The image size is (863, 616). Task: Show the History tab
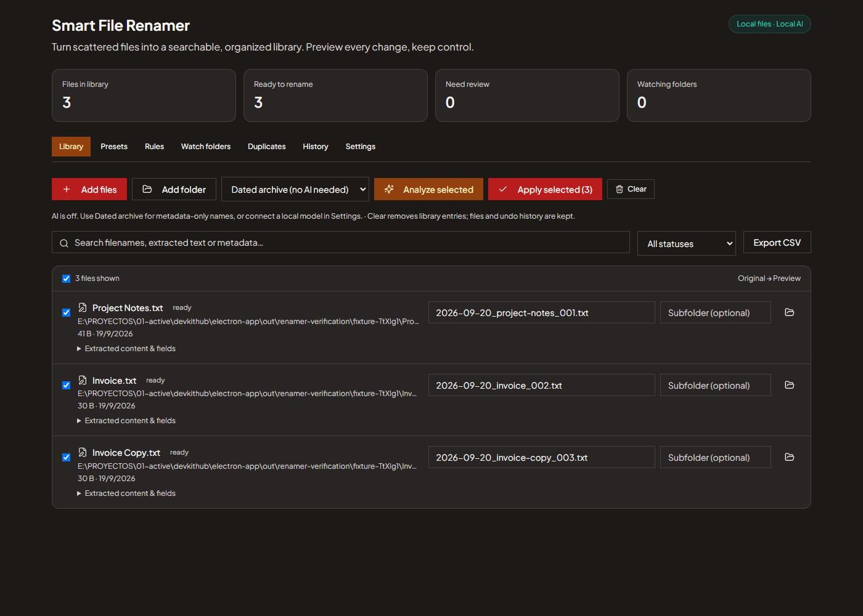pyautogui.click(x=316, y=147)
